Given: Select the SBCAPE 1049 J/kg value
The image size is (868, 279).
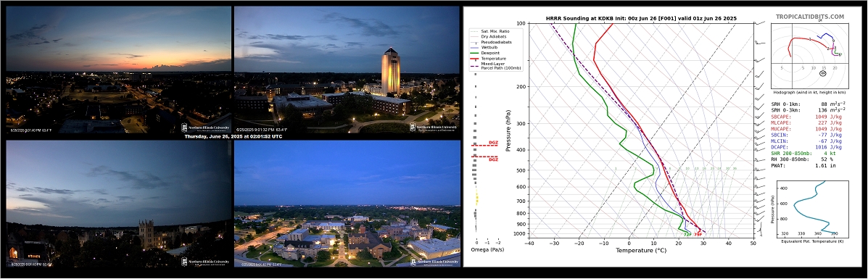Looking at the screenshot, I should [x=828, y=117].
